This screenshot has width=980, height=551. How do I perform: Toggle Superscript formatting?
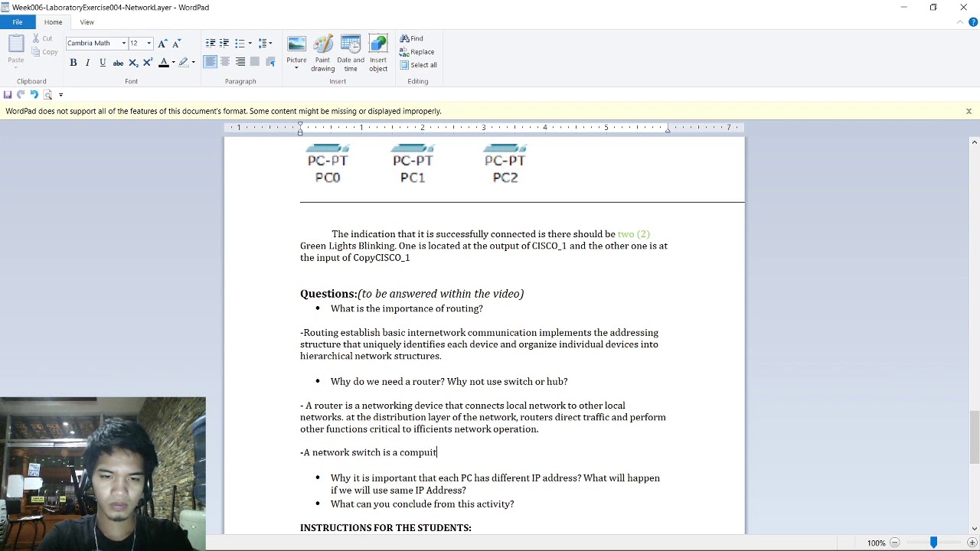click(x=148, y=62)
